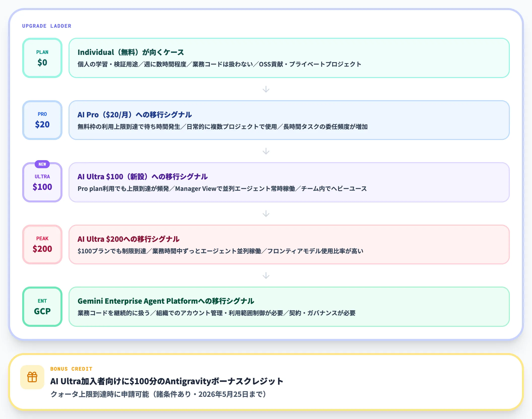Open the AI Pro（$20/月）への移行シグナル card
Screen dimensions: 532x419
tap(289, 120)
